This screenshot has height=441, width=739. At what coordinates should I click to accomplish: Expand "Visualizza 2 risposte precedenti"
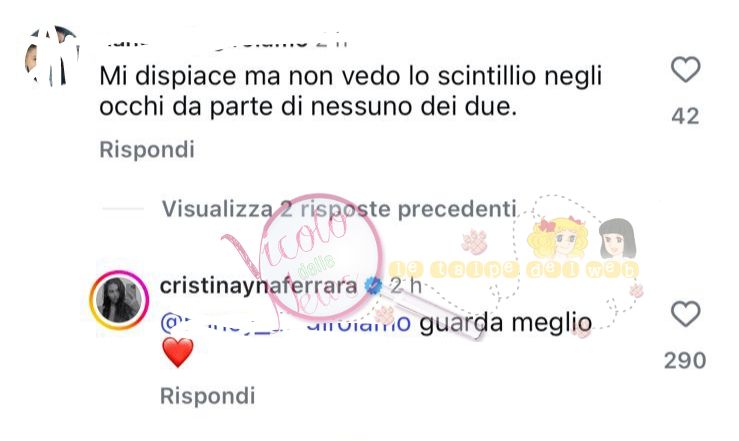(339, 209)
